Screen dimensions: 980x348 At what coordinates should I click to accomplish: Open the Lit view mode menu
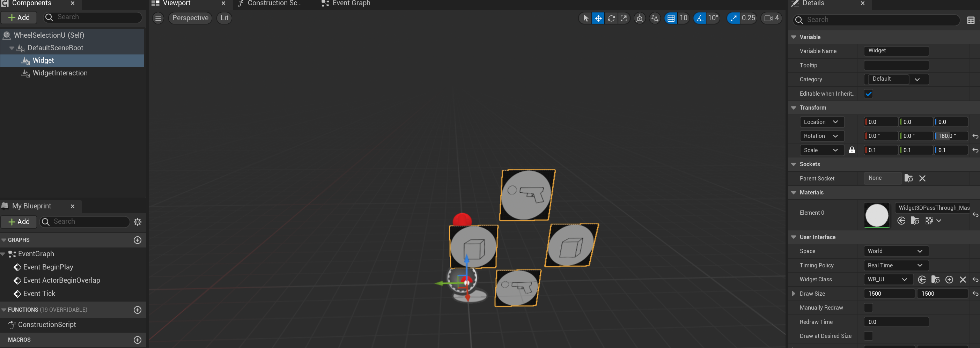224,18
